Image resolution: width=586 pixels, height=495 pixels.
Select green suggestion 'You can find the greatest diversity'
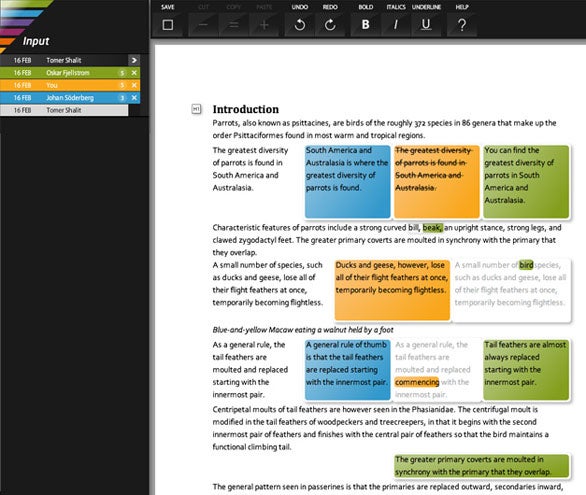coord(526,182)
